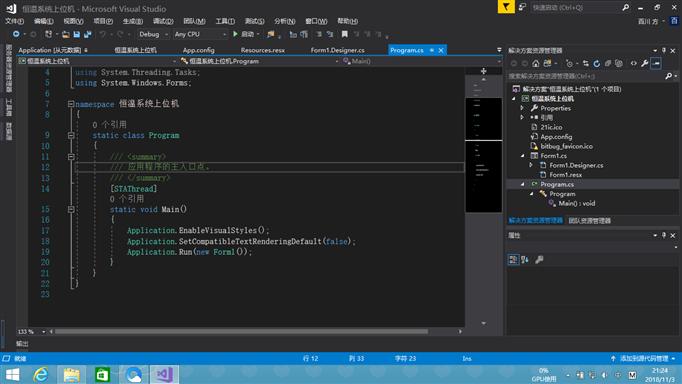Viewport: 682px width, 384px height.
Task: Save the current file with single disk icon
Action: tap(77, 34)
